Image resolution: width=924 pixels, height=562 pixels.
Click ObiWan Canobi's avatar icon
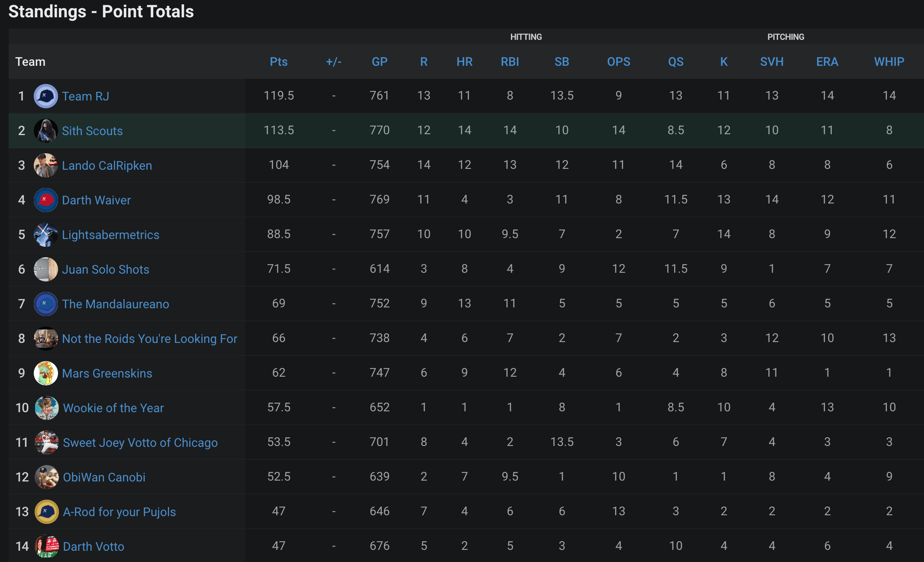(47, 477)
